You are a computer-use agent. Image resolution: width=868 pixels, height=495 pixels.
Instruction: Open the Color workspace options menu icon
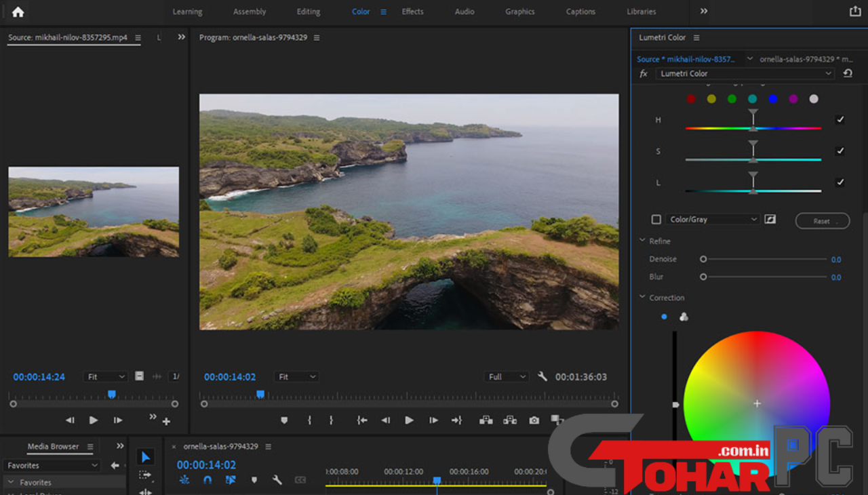click(383, 12)
